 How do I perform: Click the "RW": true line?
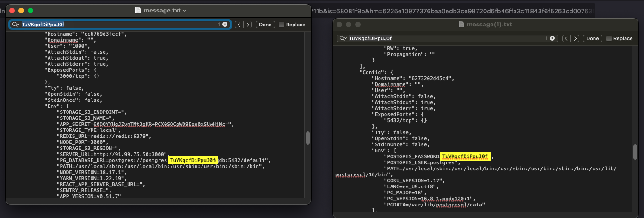(401, 48)
